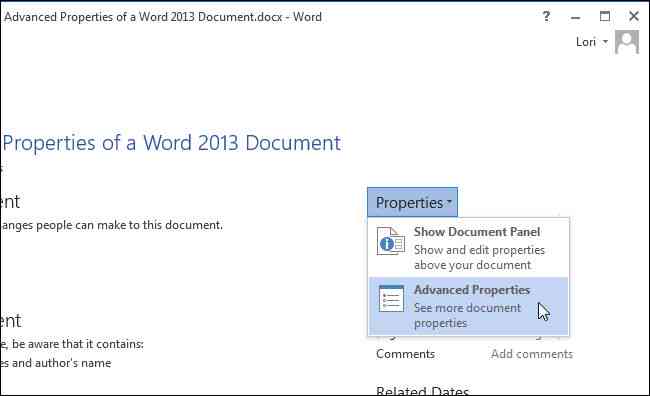
Task: Click the small arrow beside Properties label
Action: coord(449,203)
